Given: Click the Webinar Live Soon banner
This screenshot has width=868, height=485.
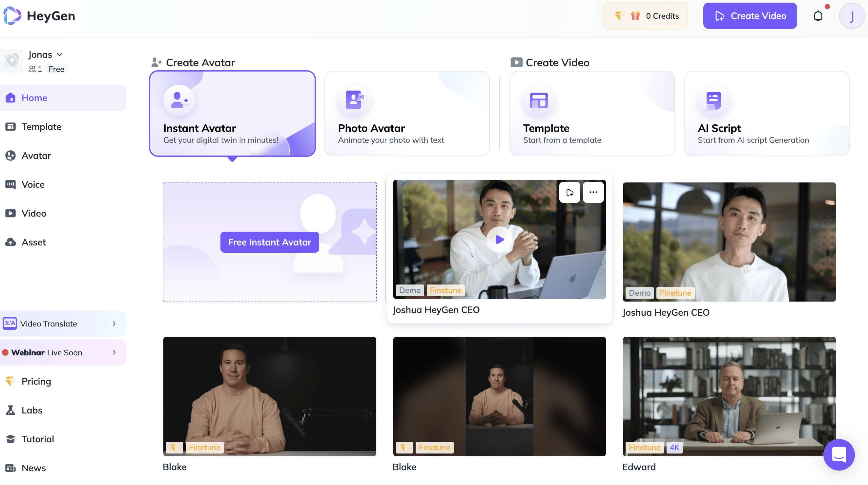Looking at the screenshot, I should click(x=63, y=352).
